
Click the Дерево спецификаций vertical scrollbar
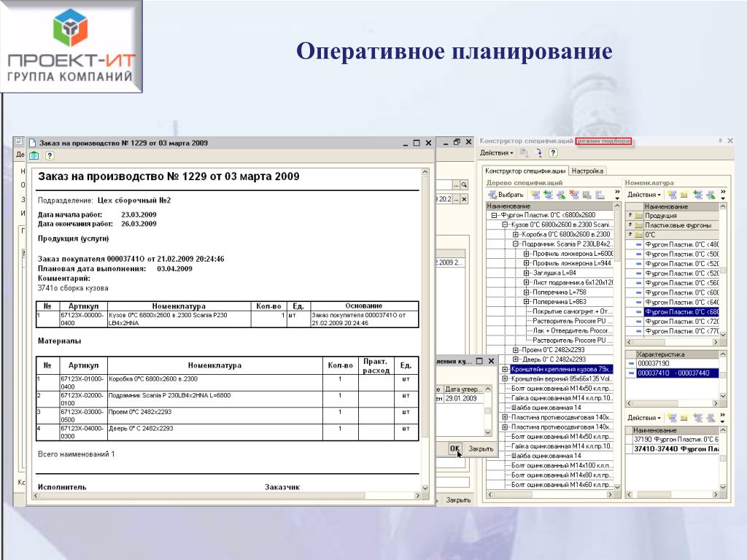pos(617,346)
